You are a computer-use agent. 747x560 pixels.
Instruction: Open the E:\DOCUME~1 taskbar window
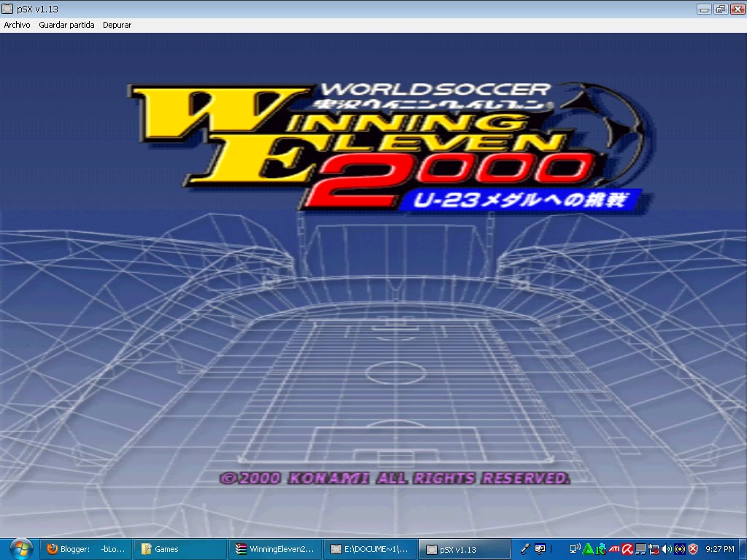click(x=369, y=549)
